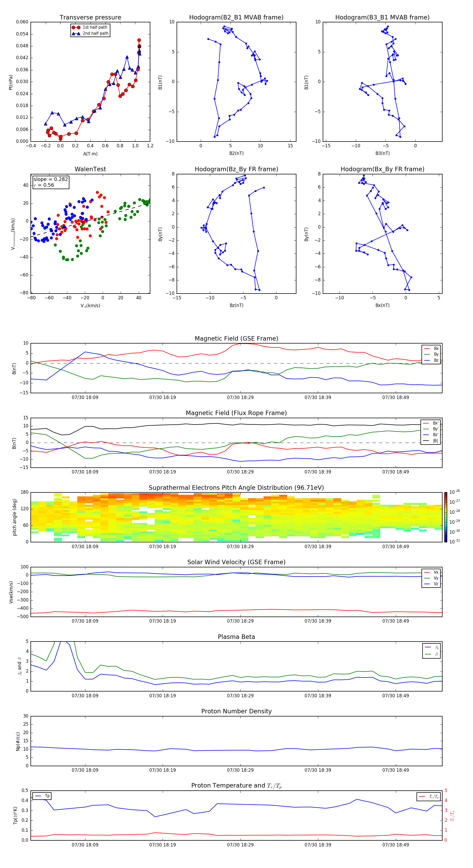Viewport: 473px width, 868px height.
Task: Click 'Solar Wind Velocity (GSE Frame)' title
Action: click(236, 562)
